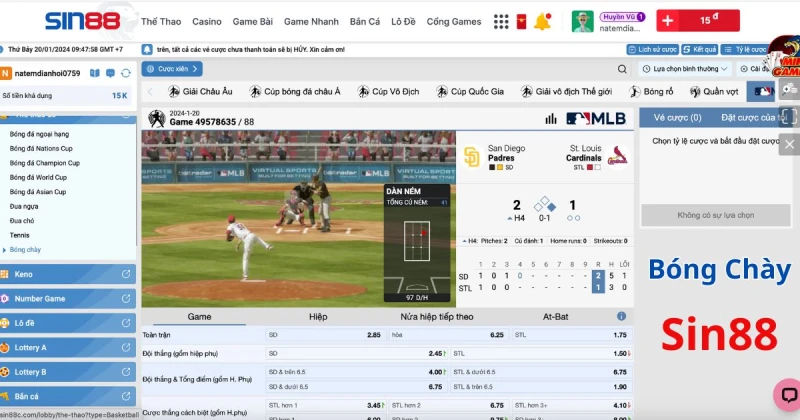Click the announcement speaker icon
Viewport: 800px width, 420px height.
[147, 50]
